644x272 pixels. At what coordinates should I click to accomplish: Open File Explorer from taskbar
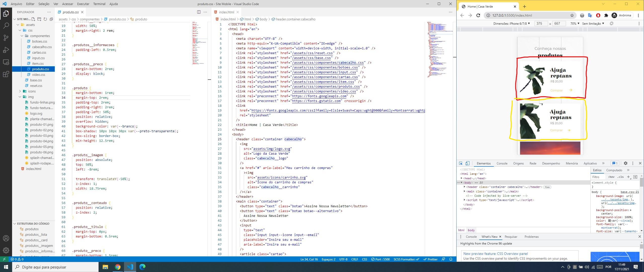pos(105,267)
